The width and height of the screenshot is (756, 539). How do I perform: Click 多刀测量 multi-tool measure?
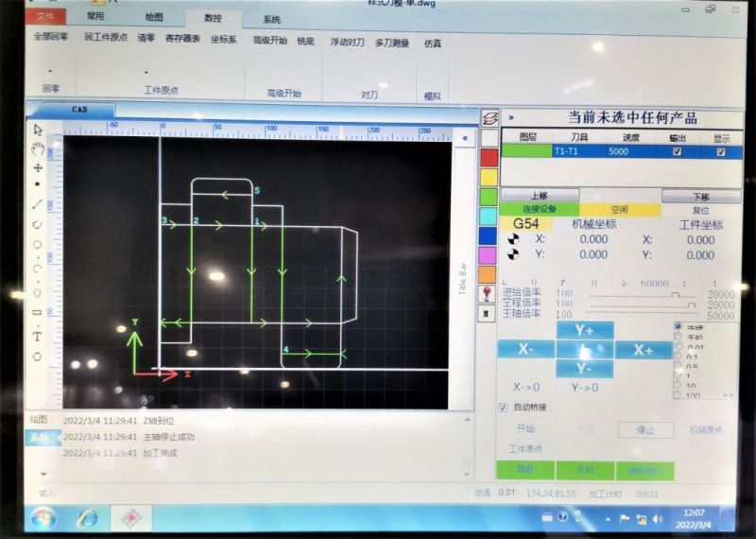[x=392, y=43]
